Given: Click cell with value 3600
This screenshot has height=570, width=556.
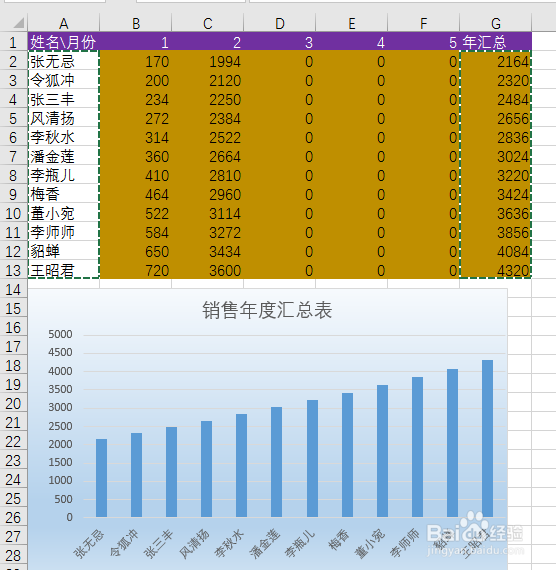Looking at the screenshot, I should (208, 270).
